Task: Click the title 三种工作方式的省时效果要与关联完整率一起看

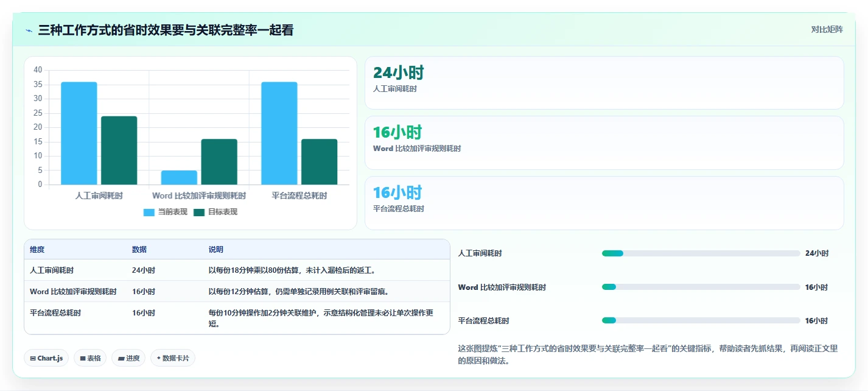Action: click(166, 30)
